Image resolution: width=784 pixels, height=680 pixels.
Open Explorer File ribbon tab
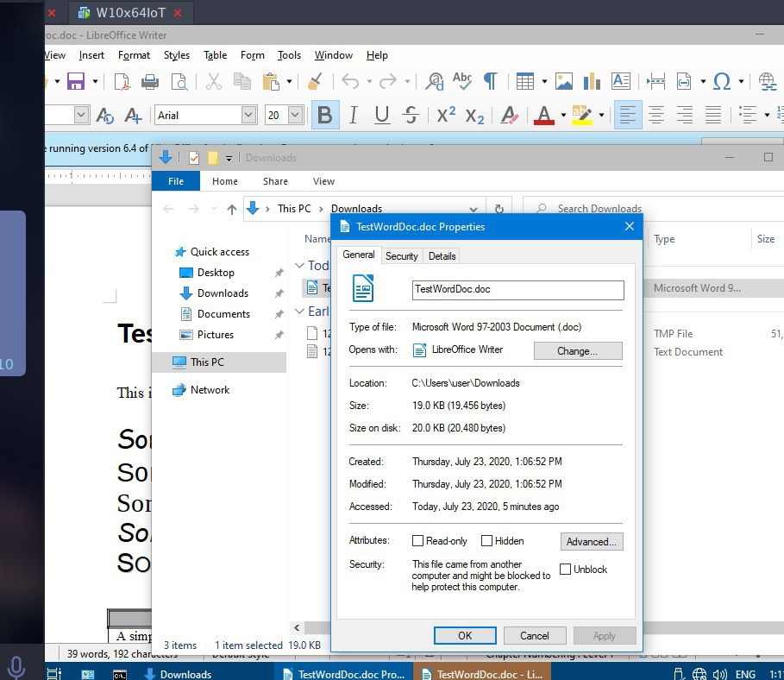pos(175,181)
